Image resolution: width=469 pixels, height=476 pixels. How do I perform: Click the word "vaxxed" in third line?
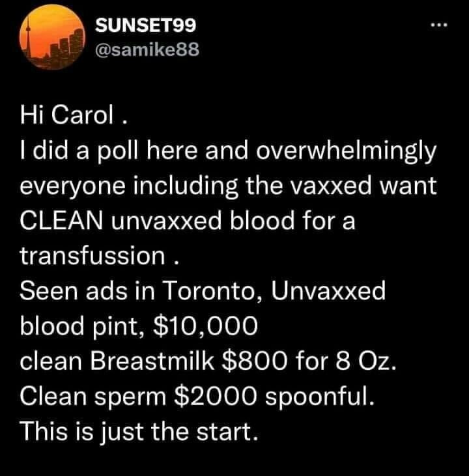pos(332,187)
